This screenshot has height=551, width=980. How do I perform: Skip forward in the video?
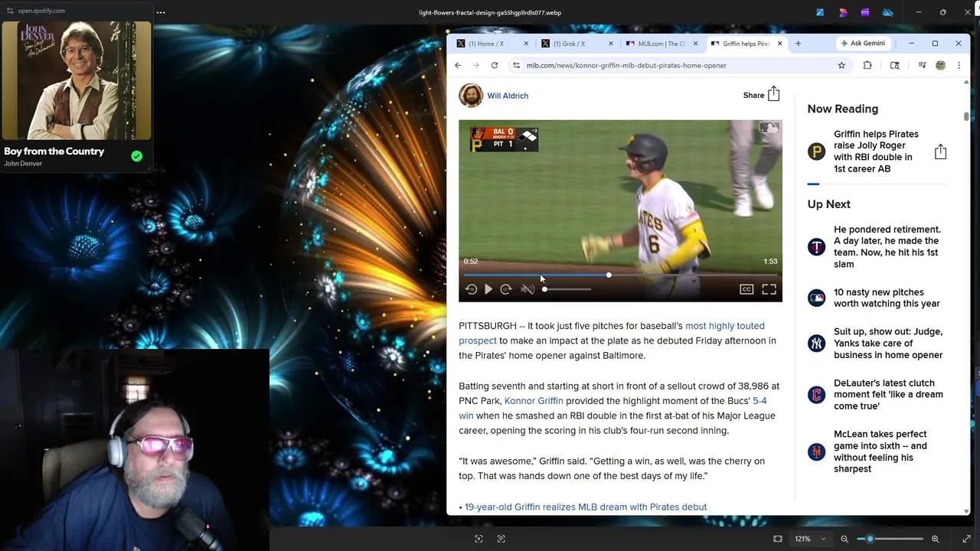pos(506,289)
